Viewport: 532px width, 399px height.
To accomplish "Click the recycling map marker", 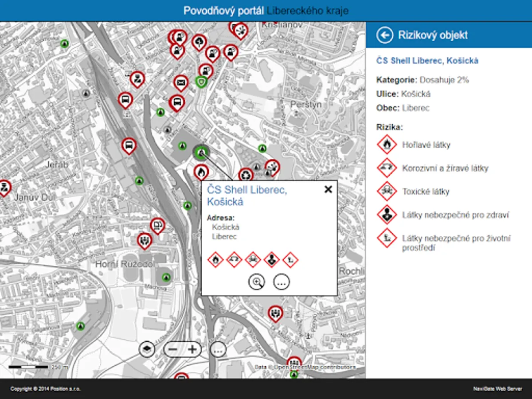I will (x=246, y=175).
